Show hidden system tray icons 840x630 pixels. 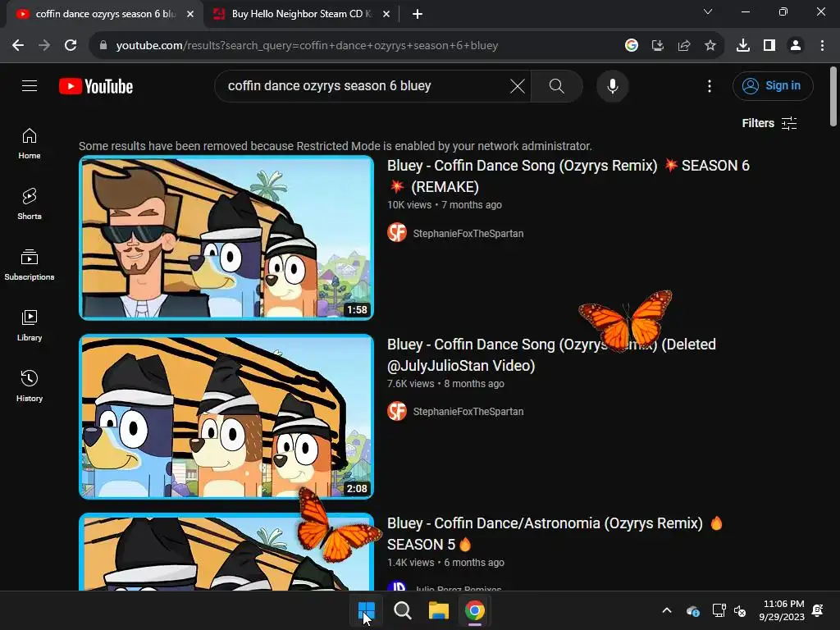(x=667, y=610)
